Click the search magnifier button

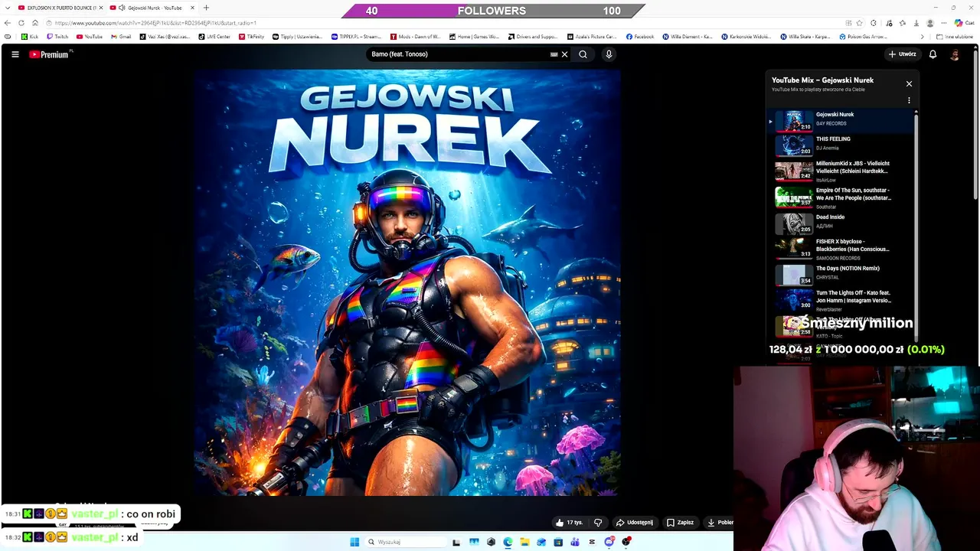583,54
